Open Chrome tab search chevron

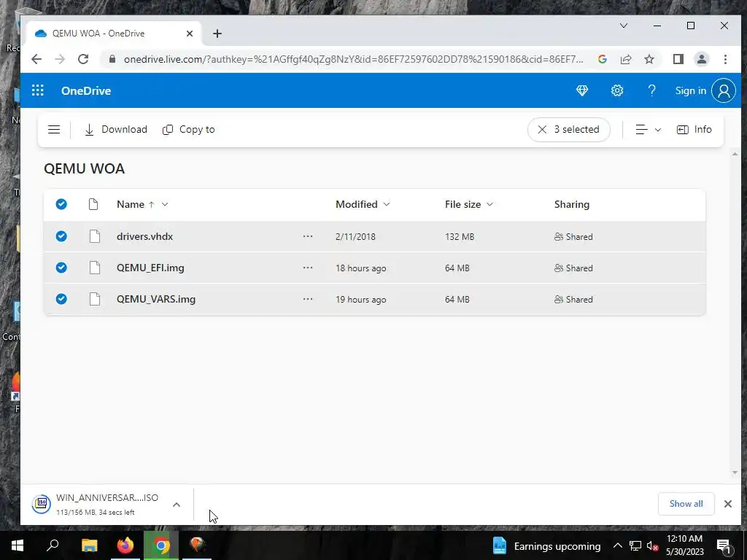pyautogui.click(x=623, y=26)
